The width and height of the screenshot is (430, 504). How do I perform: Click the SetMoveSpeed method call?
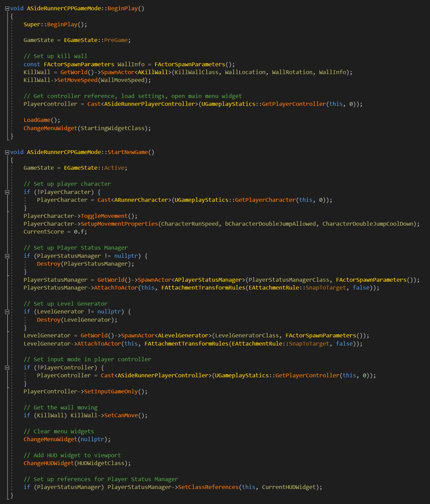tap(77, 80)
